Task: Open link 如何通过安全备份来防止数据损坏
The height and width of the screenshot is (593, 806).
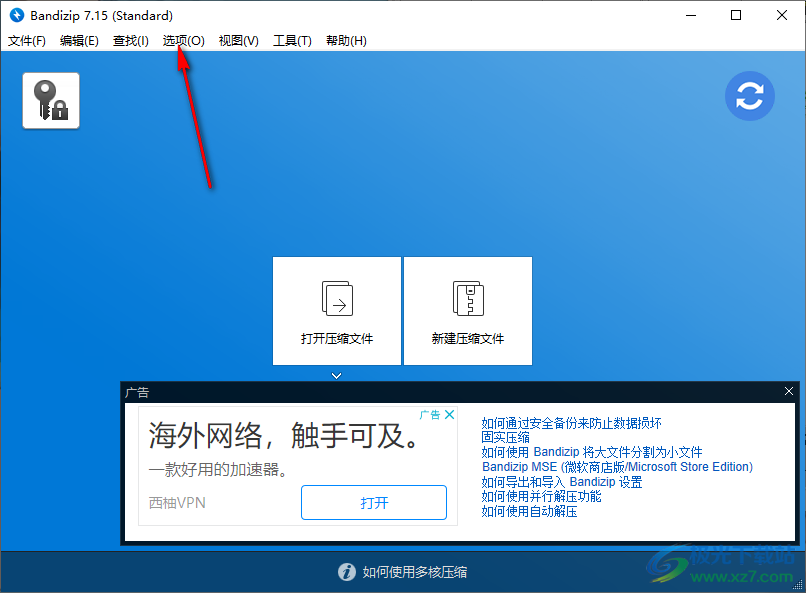Action: pyautogui.click(x=571, y=423)
